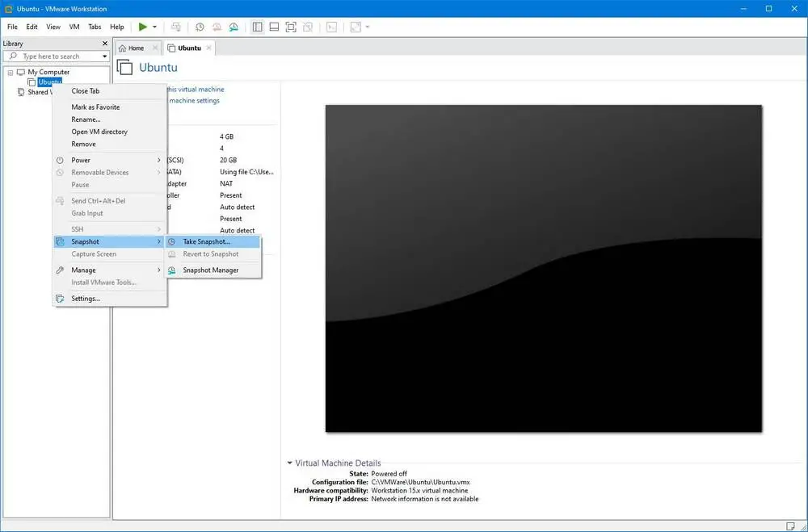The image size is (808, 532).
Task: Click the Revert to Snapshot toolbar icon
Action: point(217,27)
